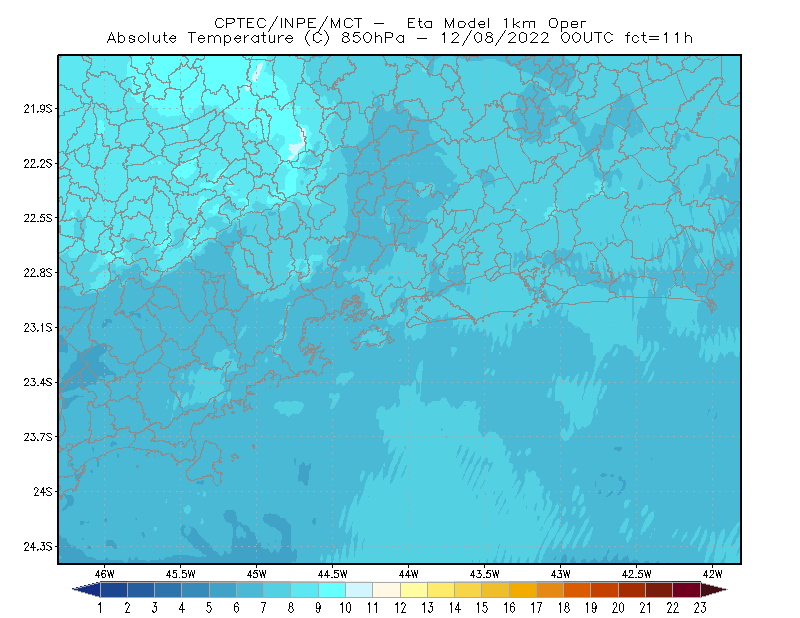Image resolution: width=800 pixels, height=618 pixels.
Task: Click the latitude label '22.2S'
Action: (x=38, y=163)
